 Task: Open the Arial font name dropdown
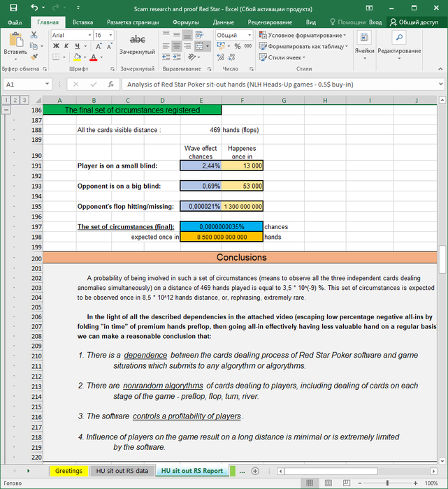pos(90,35)
